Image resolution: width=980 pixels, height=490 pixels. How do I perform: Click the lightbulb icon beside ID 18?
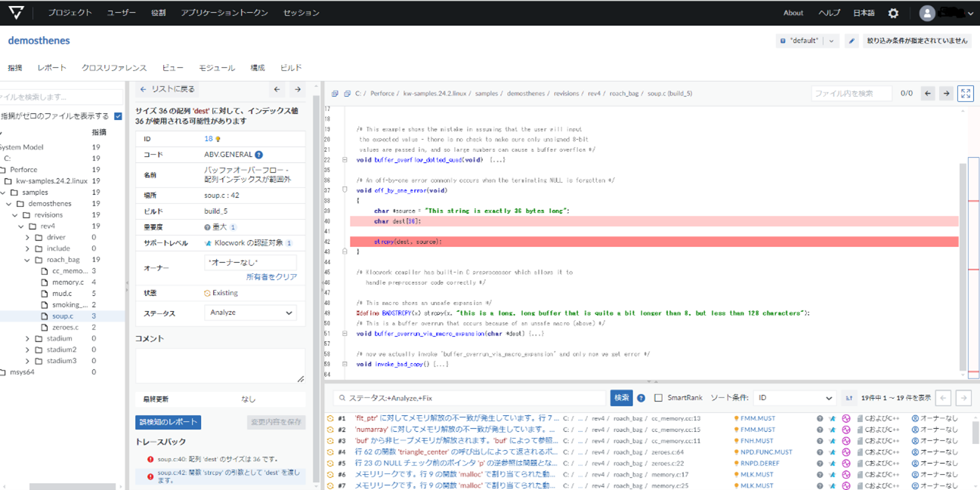(x=218, y=140)
